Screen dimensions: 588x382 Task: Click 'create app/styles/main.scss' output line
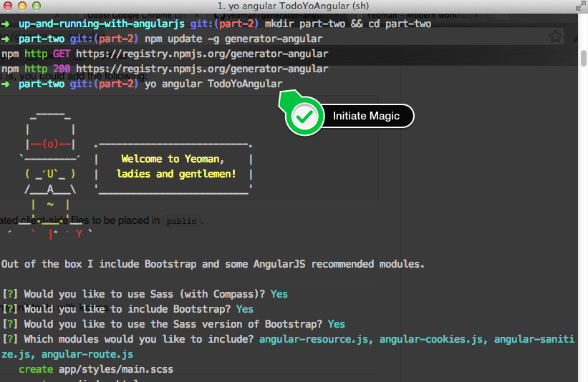[x=96, y=369]
